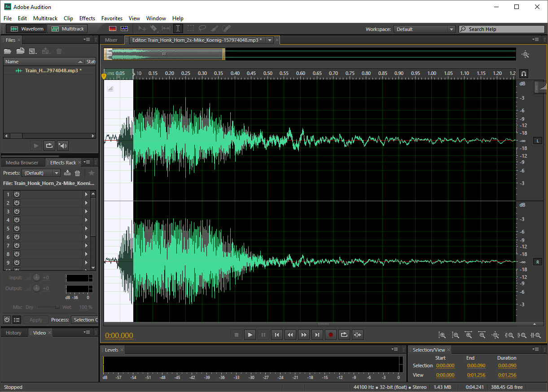Image resolution: width=548 pixels, height=392 pixels.
Task: Switch to Multitrack view
Action: click(x=67, y=29)
